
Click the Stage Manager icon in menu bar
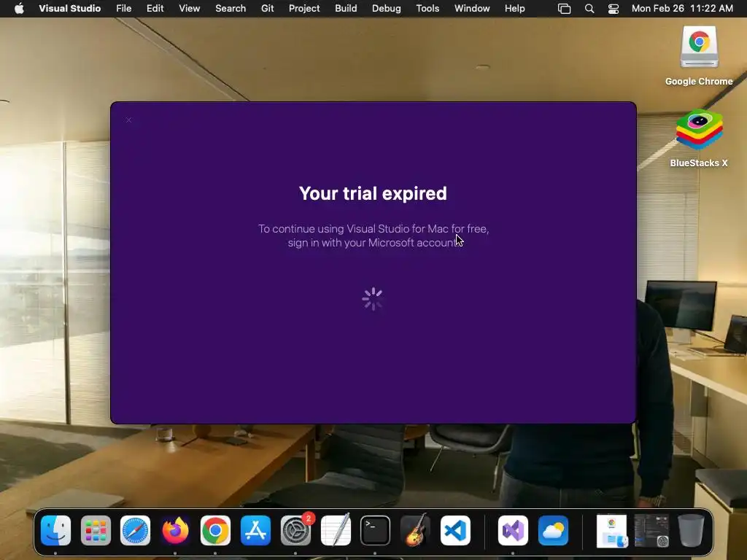(x=564, y=9)
